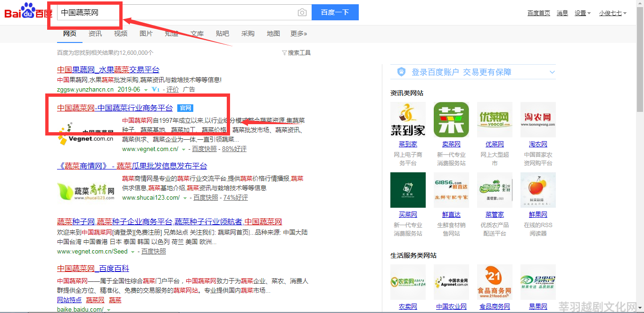This screenshot has height=313, width=644.
Task: Click the 鲜果网 apple logo
Action: tap(538, 190)
